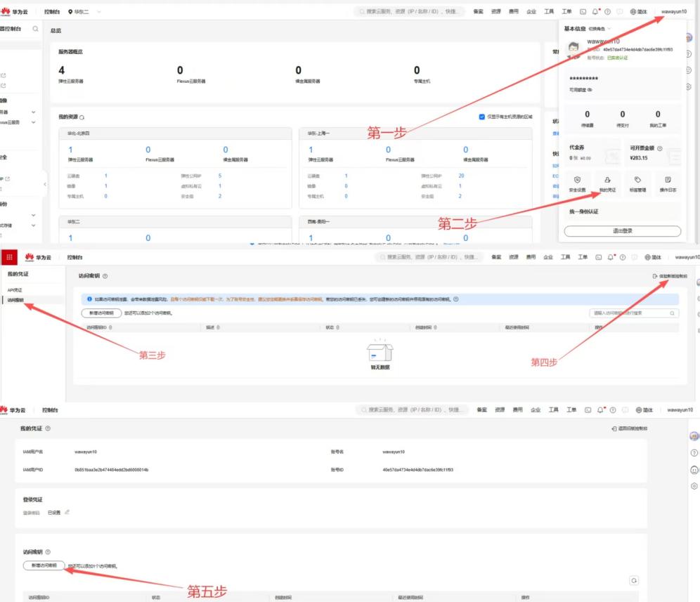
Task: Open 简体 language menu in top screenshot
Action: click(x=638, y=12)
